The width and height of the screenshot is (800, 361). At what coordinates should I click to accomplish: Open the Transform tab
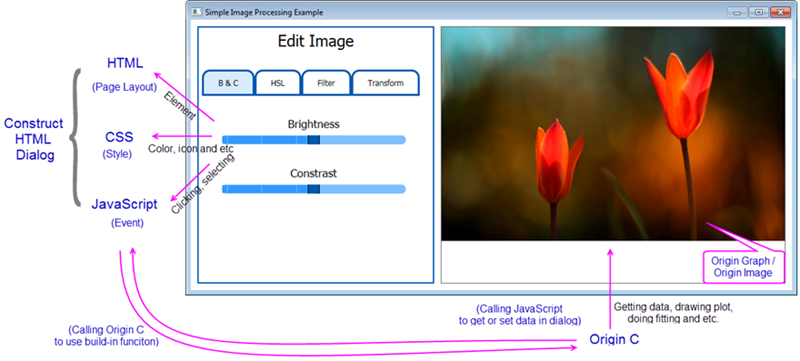(386, 83)
